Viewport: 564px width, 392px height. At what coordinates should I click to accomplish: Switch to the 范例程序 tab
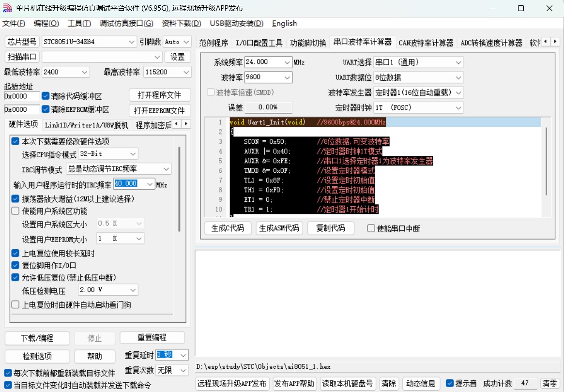coord(213,43)
